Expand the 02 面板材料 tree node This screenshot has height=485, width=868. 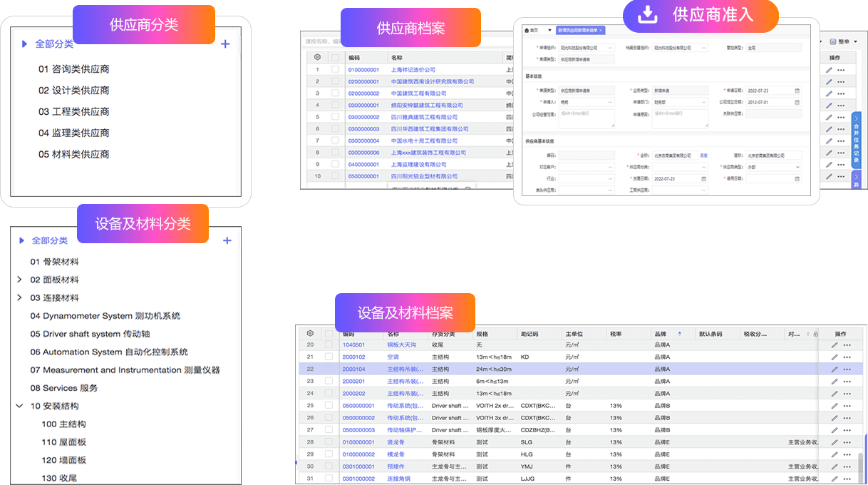pyautogui.click(x=19, y=280)
